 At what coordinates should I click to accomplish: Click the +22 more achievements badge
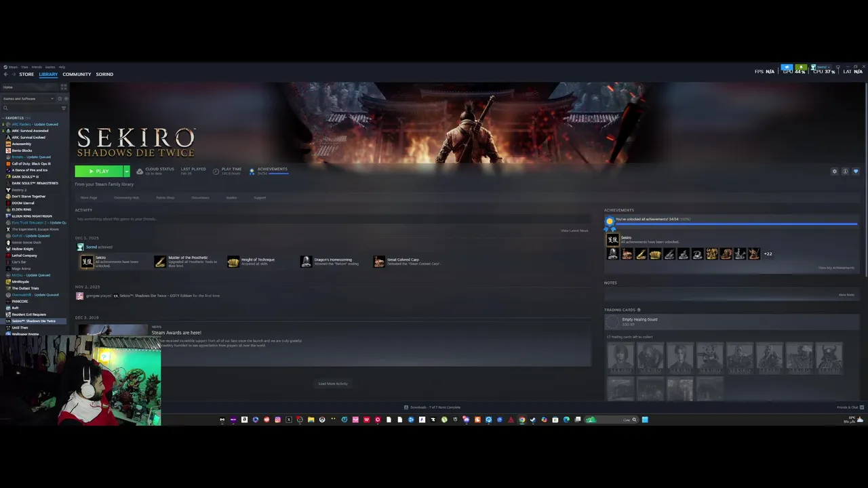(768, 254)
